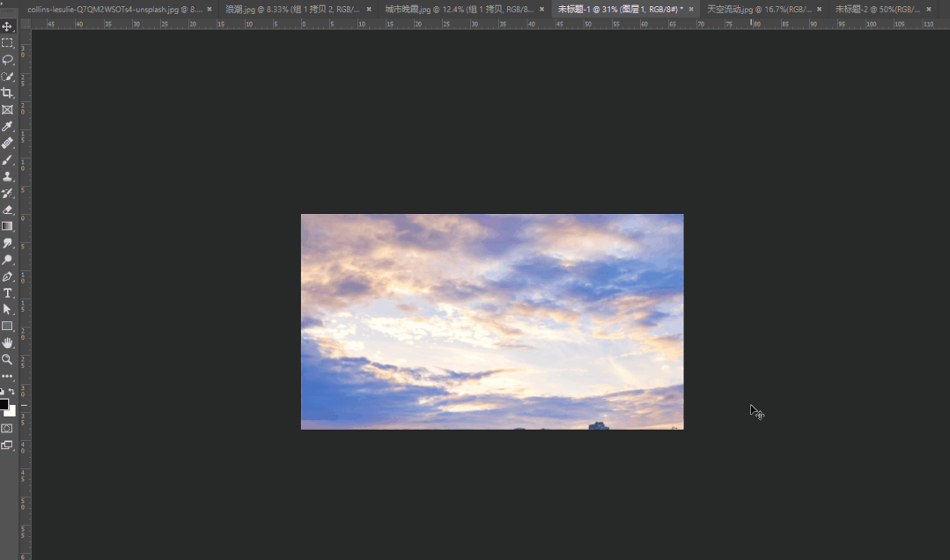Select the Move tool
Image resolution: width=950 pixels, height=560 pixels.
click(7, 26)
